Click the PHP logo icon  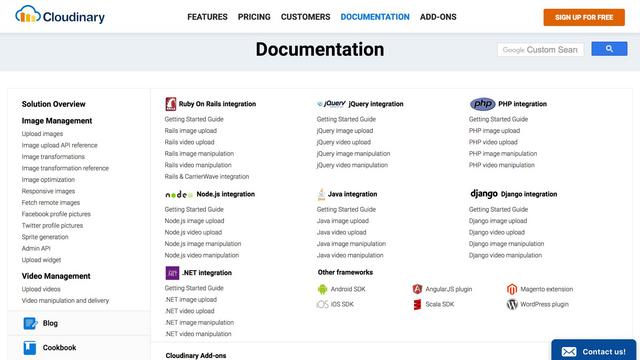482,104
